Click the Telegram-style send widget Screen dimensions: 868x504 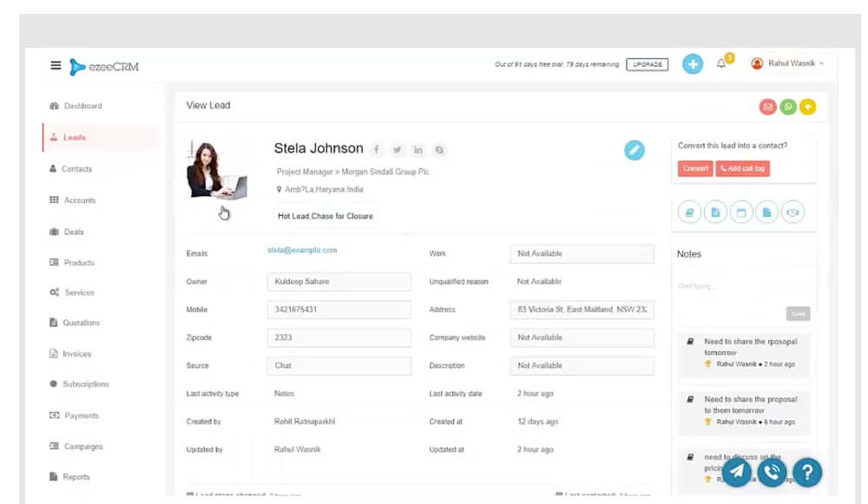point(736,471)
